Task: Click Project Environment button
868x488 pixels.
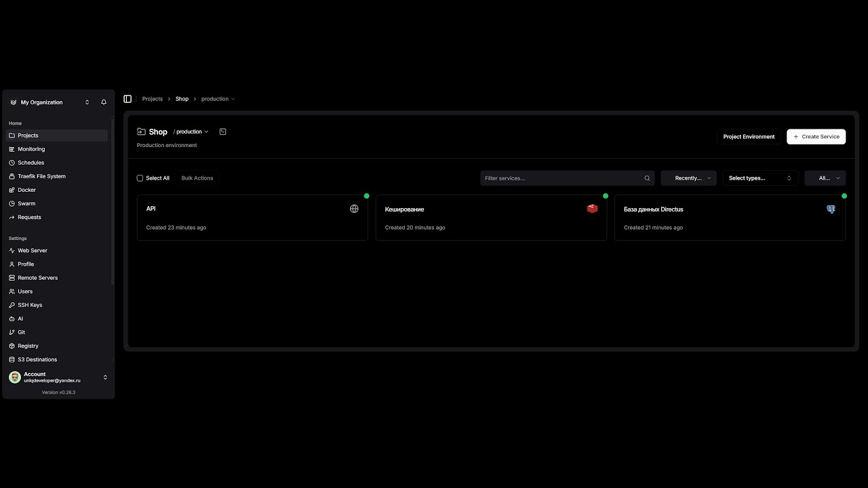Action: 749,136
